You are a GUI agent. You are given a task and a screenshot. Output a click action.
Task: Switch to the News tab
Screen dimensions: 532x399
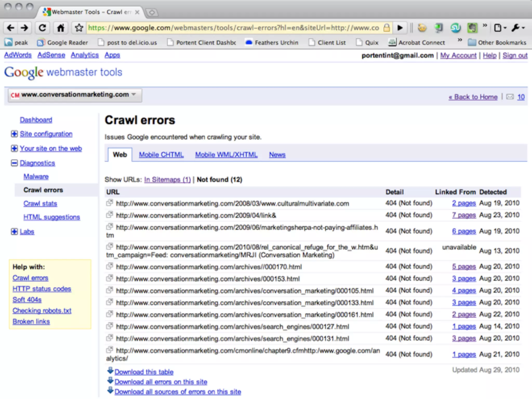click(x=277, y=155)
